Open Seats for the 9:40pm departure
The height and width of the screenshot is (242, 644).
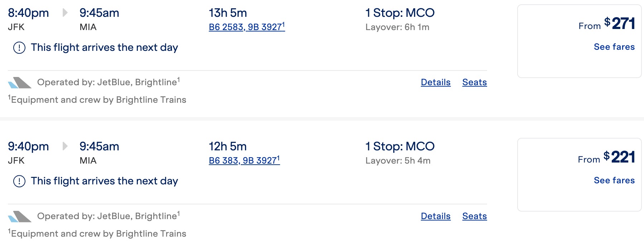click(x=475, y=216)
